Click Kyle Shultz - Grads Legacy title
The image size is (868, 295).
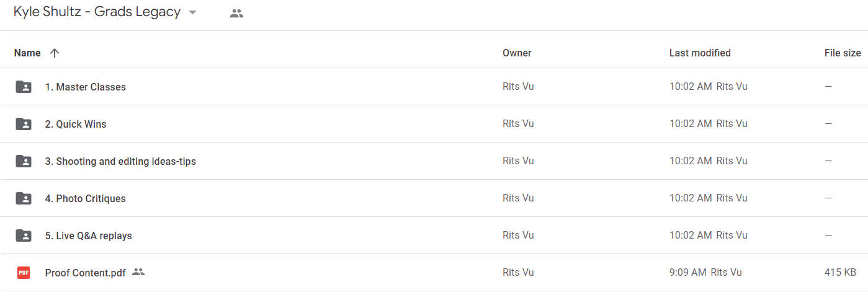pyautogui.click(x=97, y=12)
